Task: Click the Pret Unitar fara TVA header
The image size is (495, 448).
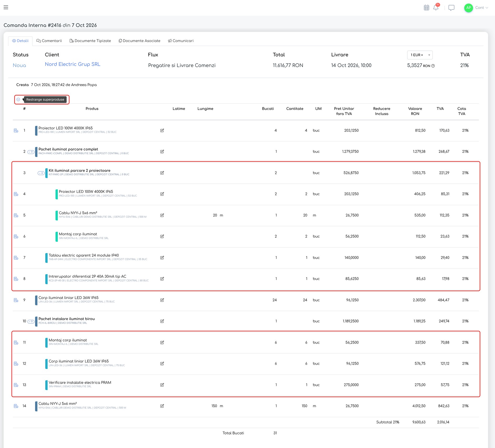Action: 344,111
